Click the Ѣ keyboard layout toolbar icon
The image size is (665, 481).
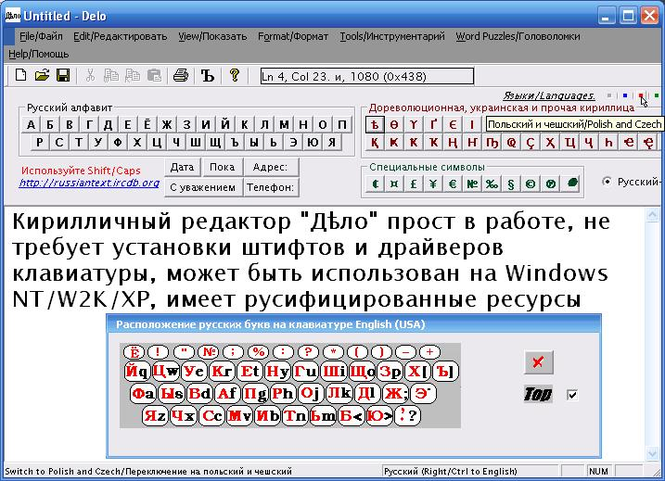coord(207,76)
